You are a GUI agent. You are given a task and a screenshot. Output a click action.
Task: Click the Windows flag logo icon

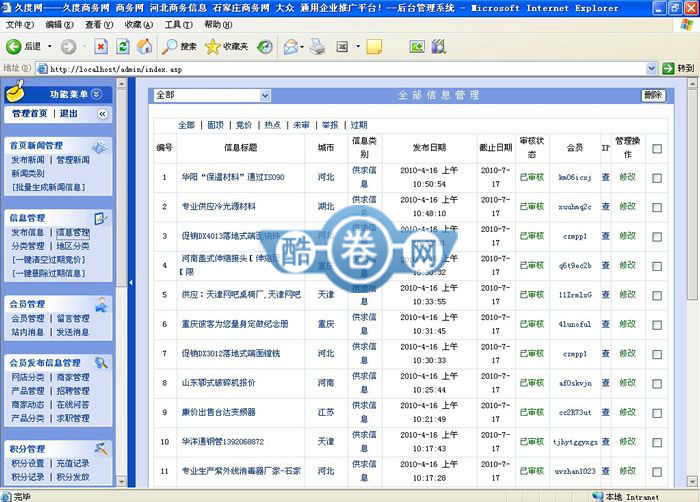pyautogui.click(x=687, y=25)
